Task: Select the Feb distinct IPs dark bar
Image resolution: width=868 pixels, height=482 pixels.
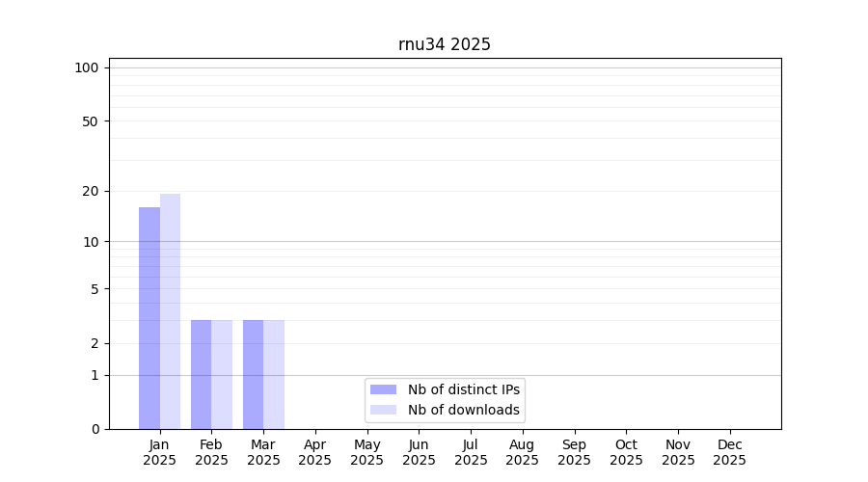Action: (201, 374)
